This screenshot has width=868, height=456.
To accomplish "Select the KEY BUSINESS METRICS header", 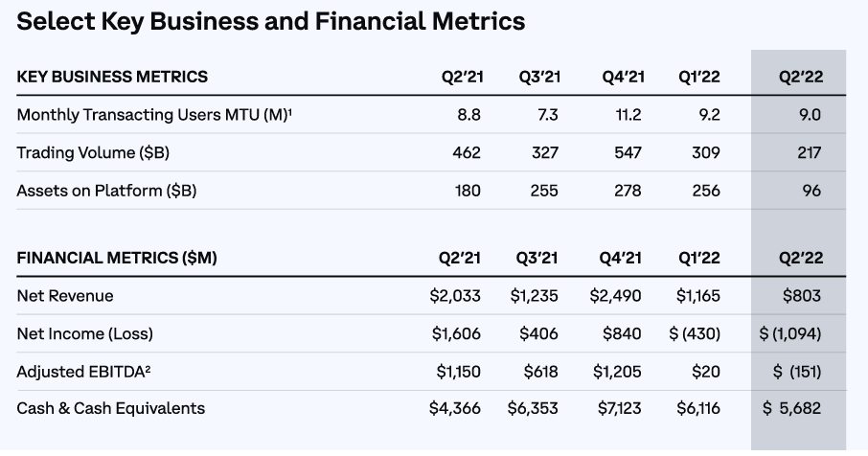I will [112, 77].
